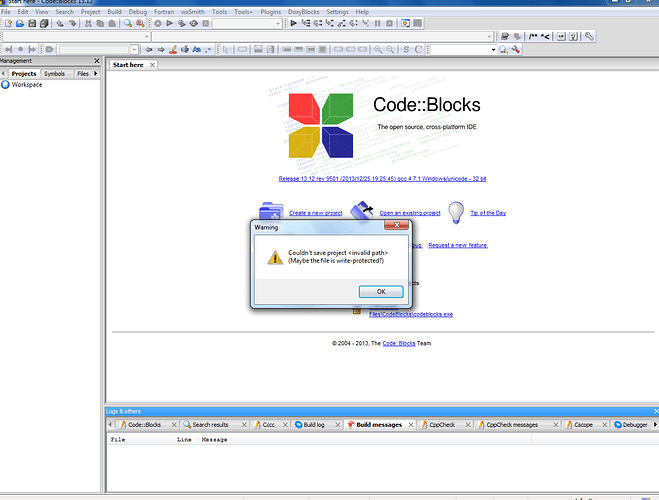Click the Save floppy disk icon
Viewport: 659px width, 500px height.
coord(32,24)
